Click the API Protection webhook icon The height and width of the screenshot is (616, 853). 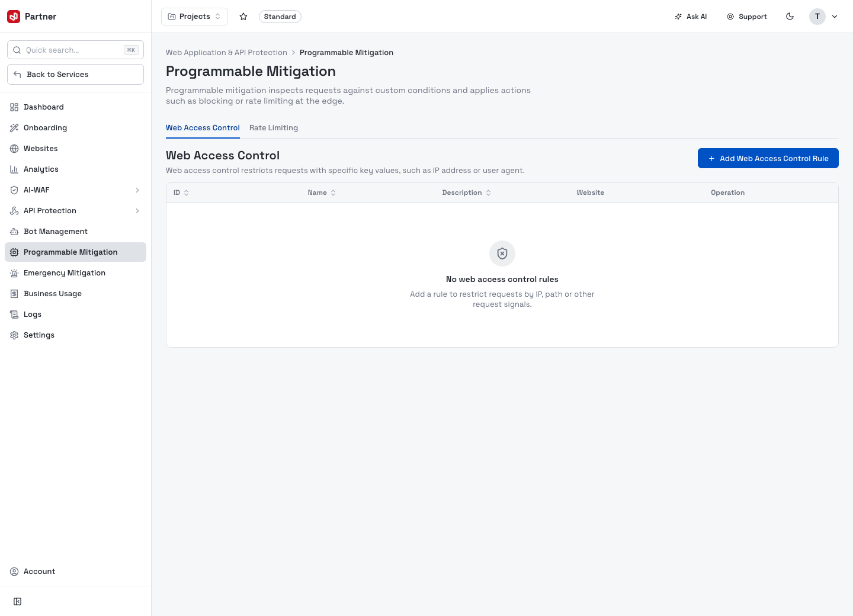[14, 211]
